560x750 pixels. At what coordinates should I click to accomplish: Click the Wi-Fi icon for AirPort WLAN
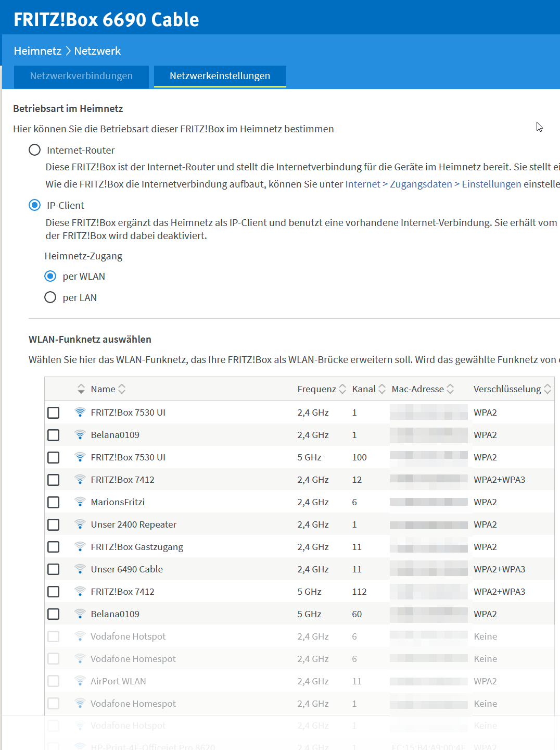80,681
